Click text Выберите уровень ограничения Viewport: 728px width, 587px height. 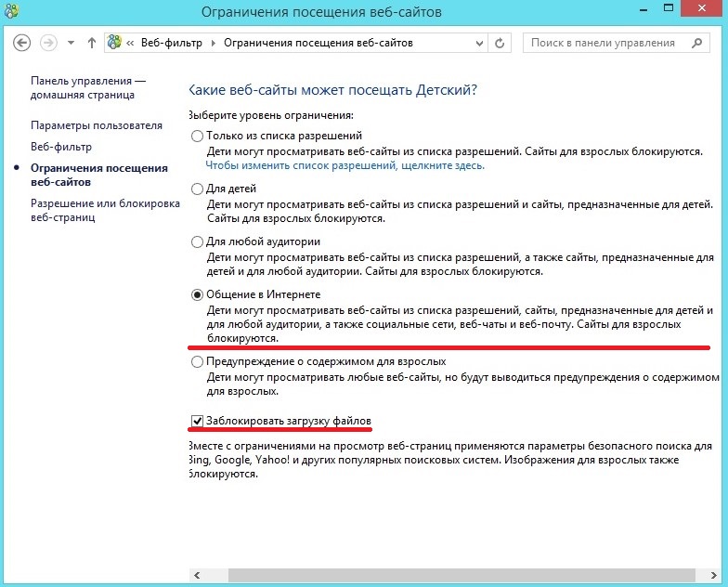coord(271,115)
